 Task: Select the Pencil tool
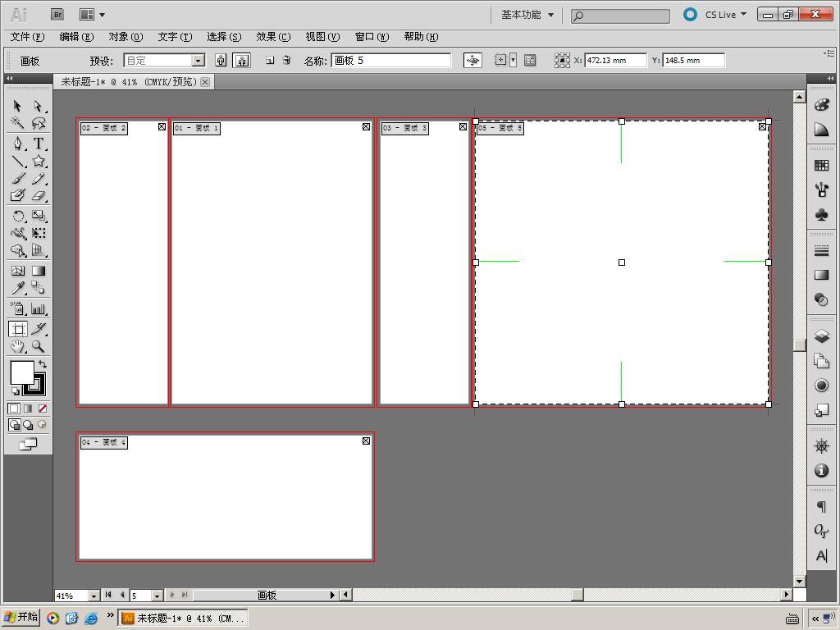(38, 178)
